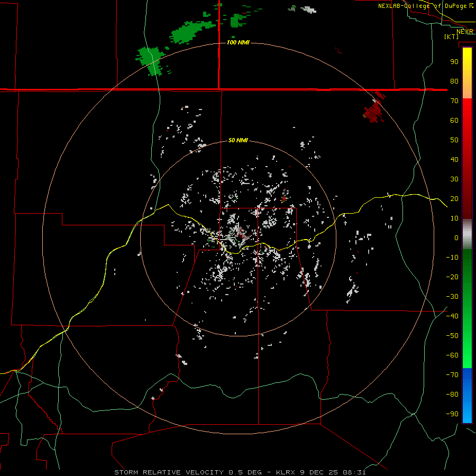Click the -10 scale label
The image size is (476, 476).
tap(452, 258)
